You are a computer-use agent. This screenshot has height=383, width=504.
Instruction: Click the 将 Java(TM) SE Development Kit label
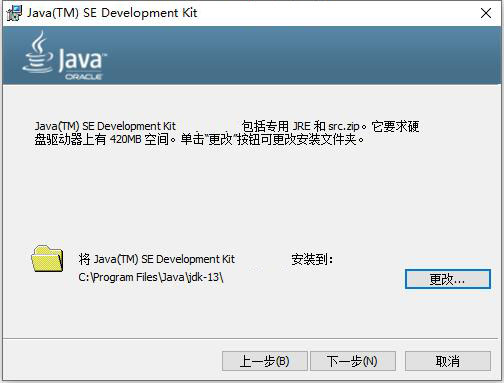tap(157, 259)
